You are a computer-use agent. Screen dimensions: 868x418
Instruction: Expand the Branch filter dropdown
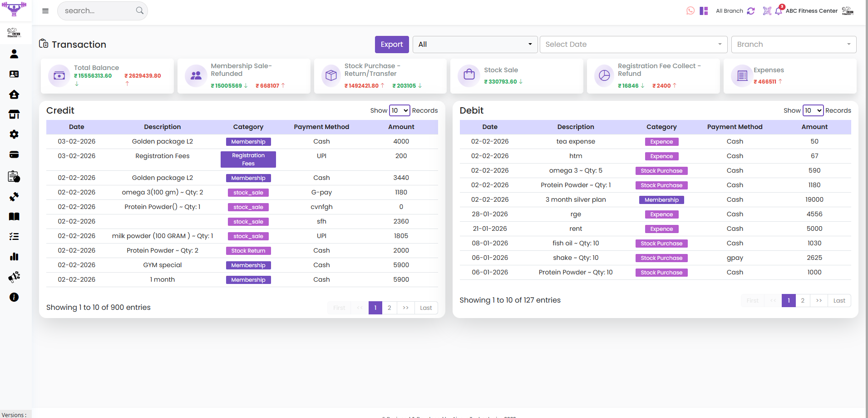[x=794, y=45]
